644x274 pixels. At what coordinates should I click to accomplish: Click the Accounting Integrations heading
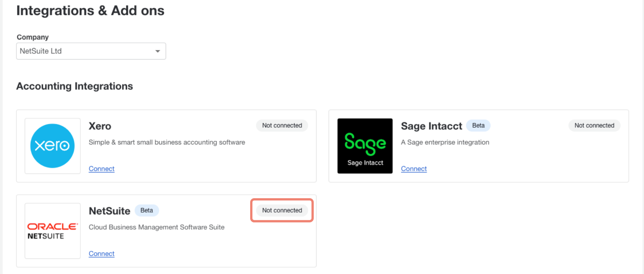75,86
